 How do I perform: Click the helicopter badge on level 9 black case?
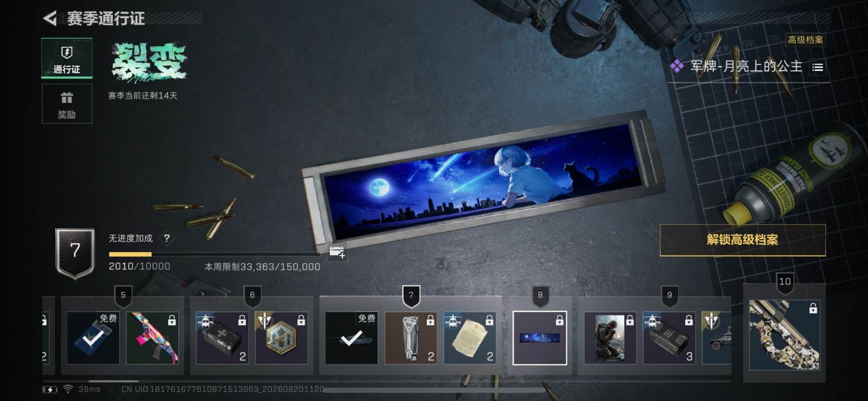tap(652, 321)
